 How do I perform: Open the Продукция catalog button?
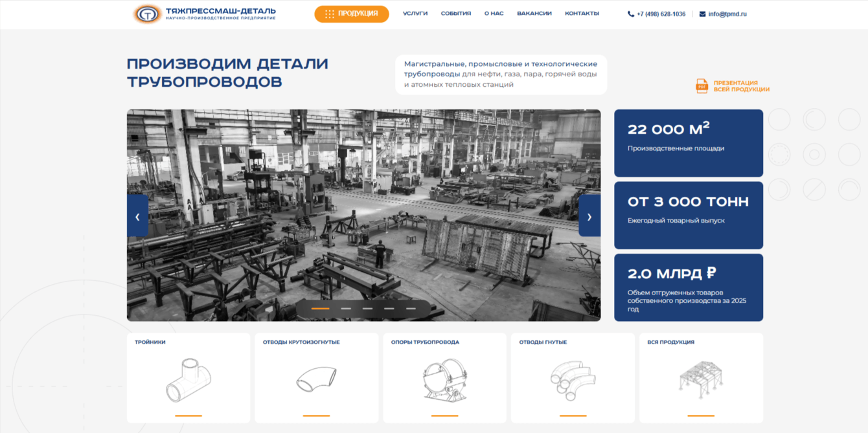[x=352, y=14]
